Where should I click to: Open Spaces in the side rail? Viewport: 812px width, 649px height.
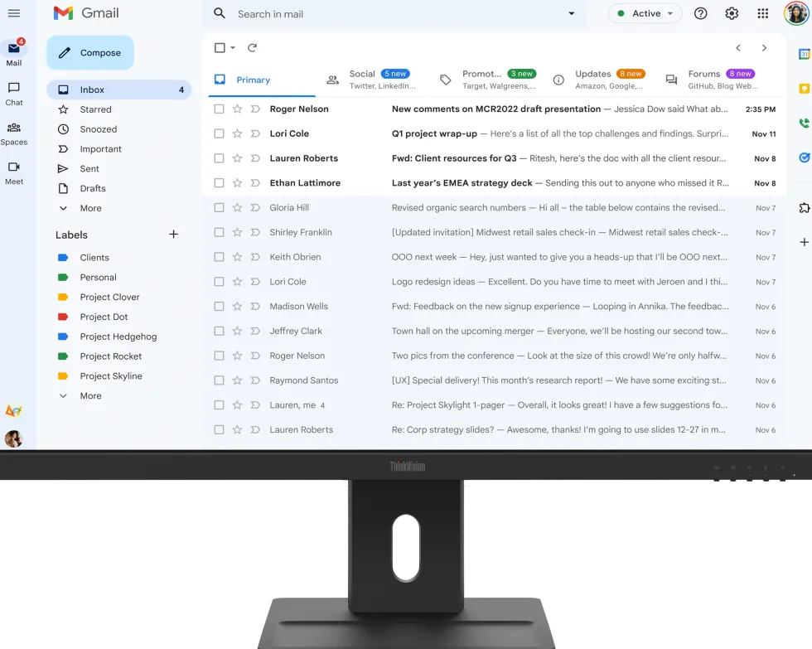pyautogui.click(x=14, y=133)
